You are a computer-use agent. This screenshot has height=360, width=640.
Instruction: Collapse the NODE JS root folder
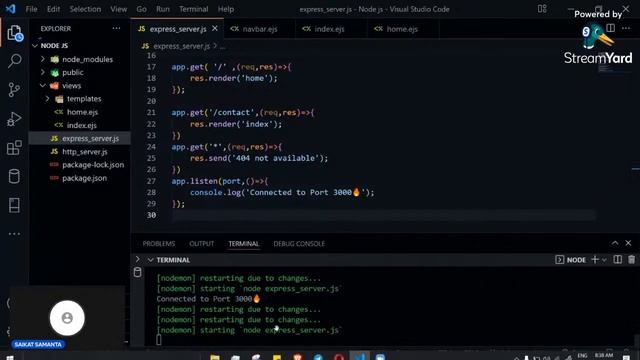(35, 46)
